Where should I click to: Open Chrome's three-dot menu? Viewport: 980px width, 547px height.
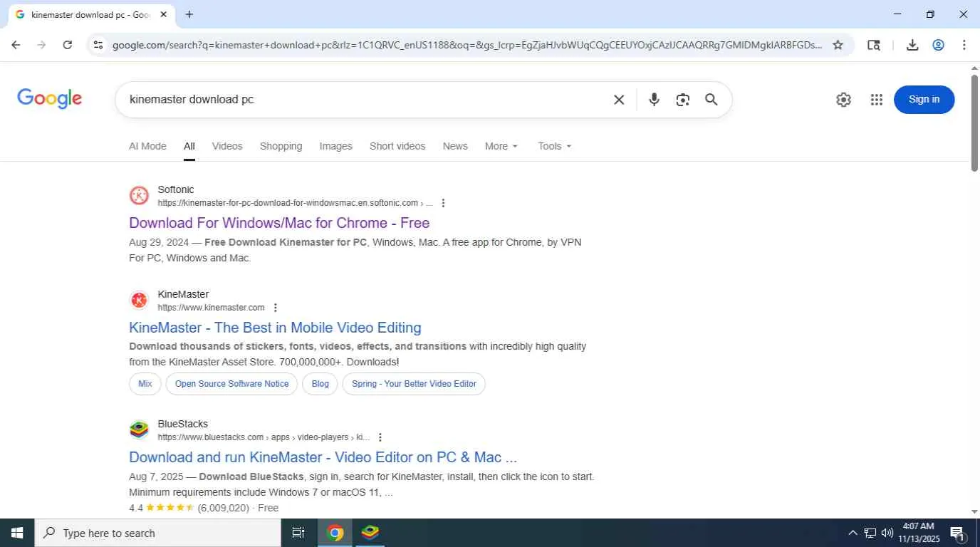pos(964,45)
